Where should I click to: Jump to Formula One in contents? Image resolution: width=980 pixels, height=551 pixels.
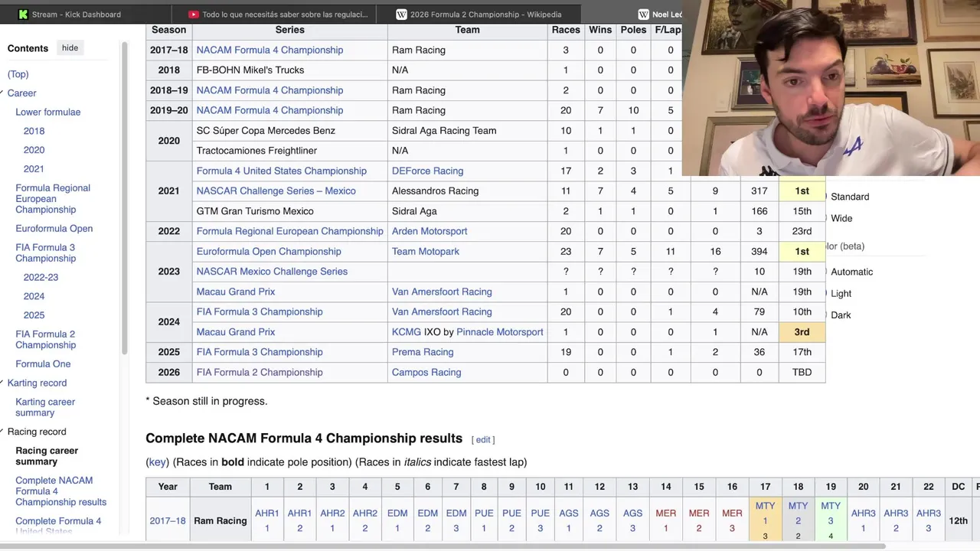tap(43, 364)
